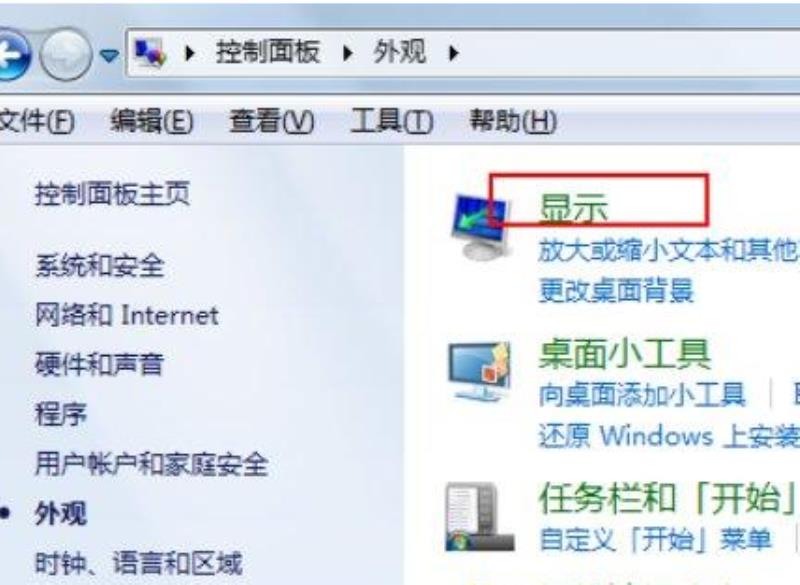This screenshot has height=585, width=800.
Task: Go to 控制面板主页 in sidebar
Action: 113,193
